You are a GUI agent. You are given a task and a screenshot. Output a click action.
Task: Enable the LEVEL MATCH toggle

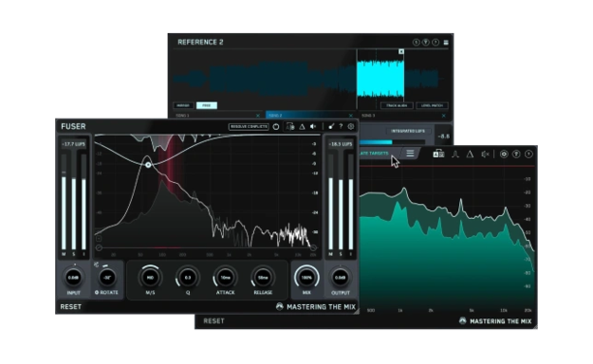432,105
